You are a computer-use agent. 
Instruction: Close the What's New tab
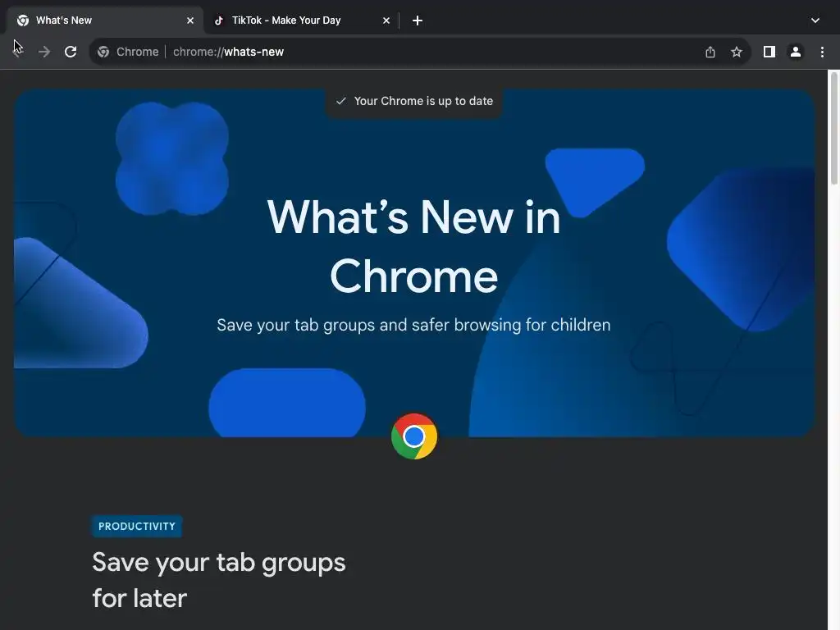(190, 21)
